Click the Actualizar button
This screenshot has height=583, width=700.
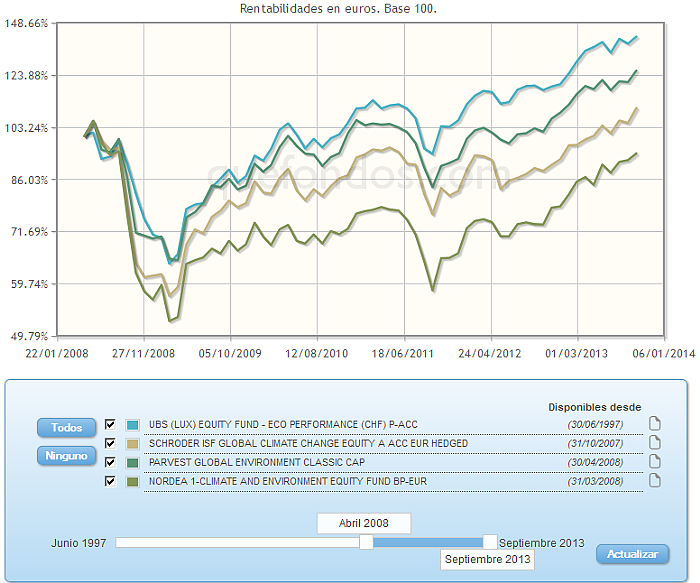(x=633, y=554)
